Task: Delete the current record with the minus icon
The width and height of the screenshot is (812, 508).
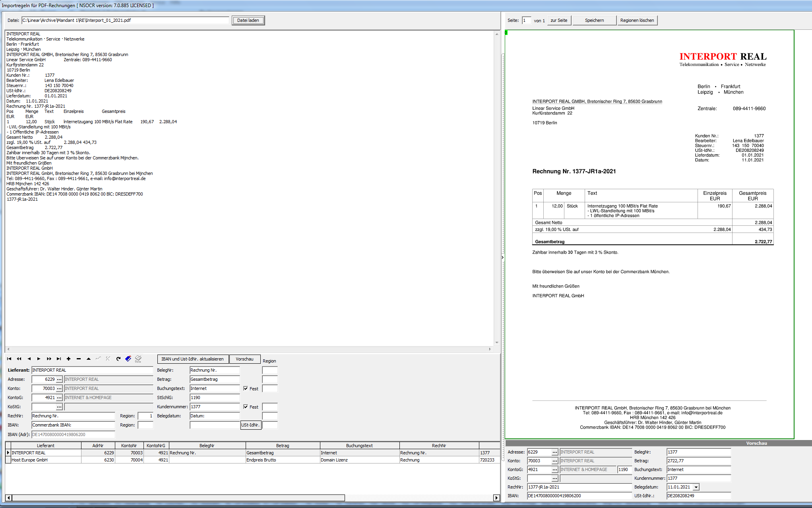Action: pos(79,359)
